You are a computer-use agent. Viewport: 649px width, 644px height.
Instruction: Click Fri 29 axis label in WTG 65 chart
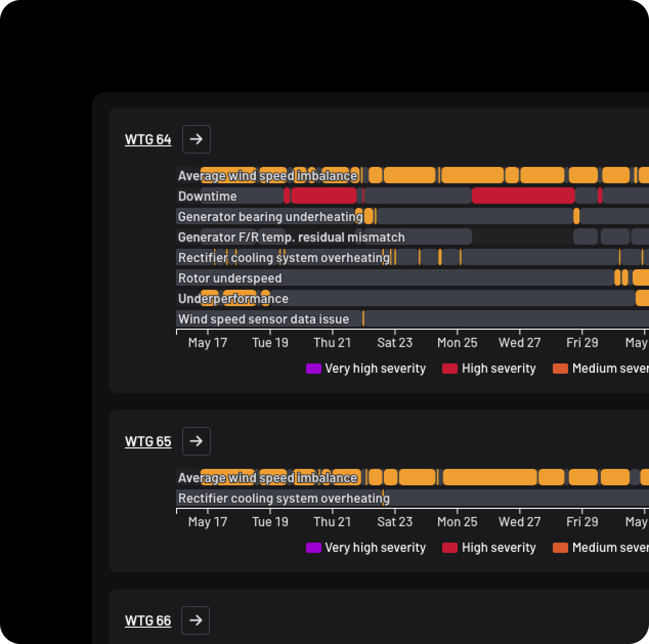click(x=582, y=522)
